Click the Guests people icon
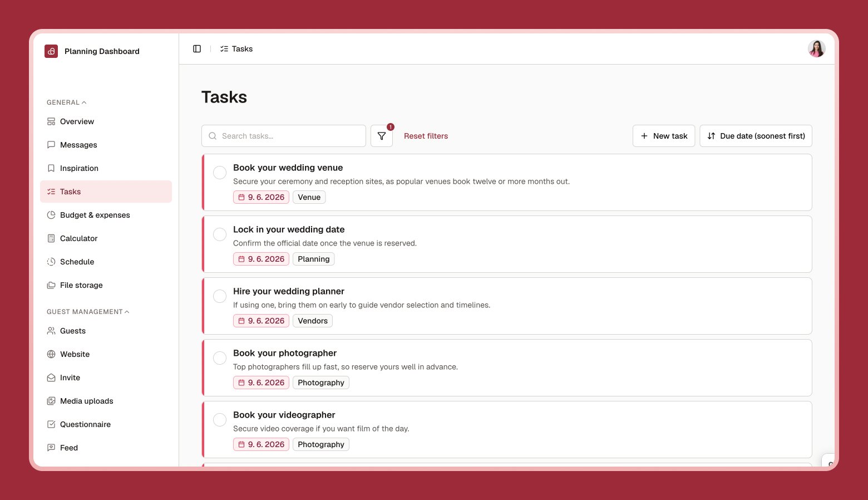The width and height of the screenshot is (868, 500). [x=51, y=331]
